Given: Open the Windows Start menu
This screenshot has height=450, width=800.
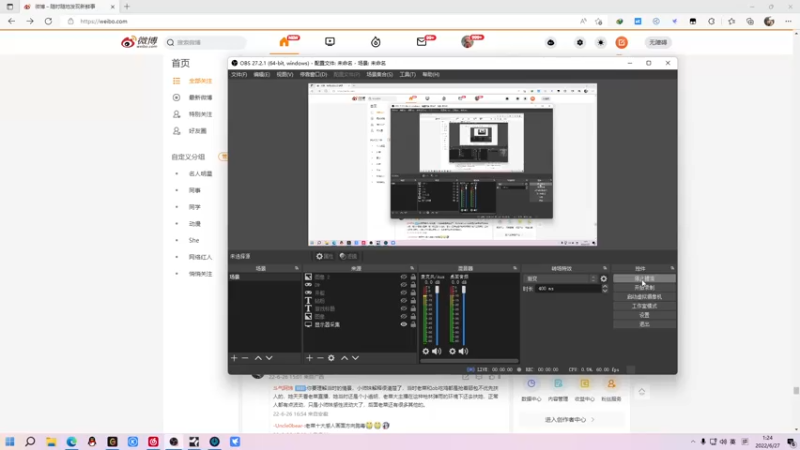Looking at the screenshot, I should coord(10,442).
